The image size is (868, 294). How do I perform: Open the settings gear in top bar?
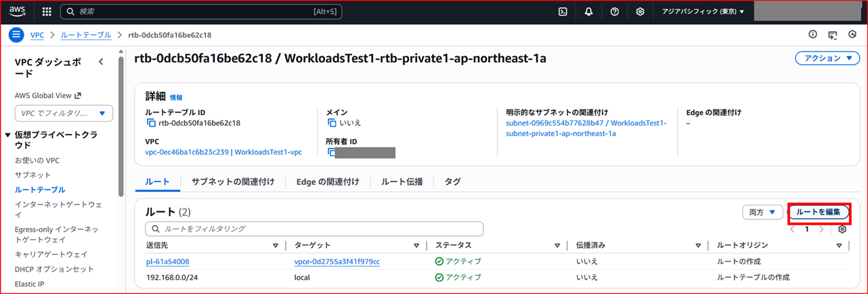click(x=640, y=12)
